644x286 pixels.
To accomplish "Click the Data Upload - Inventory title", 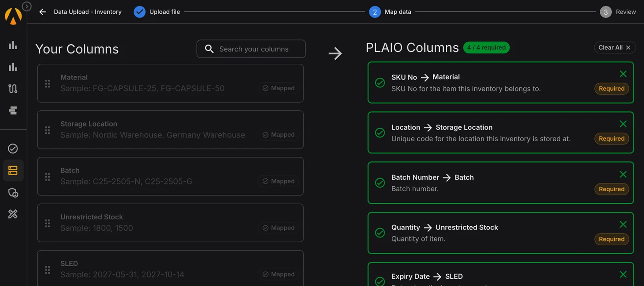I will click(x=88, y=12).
